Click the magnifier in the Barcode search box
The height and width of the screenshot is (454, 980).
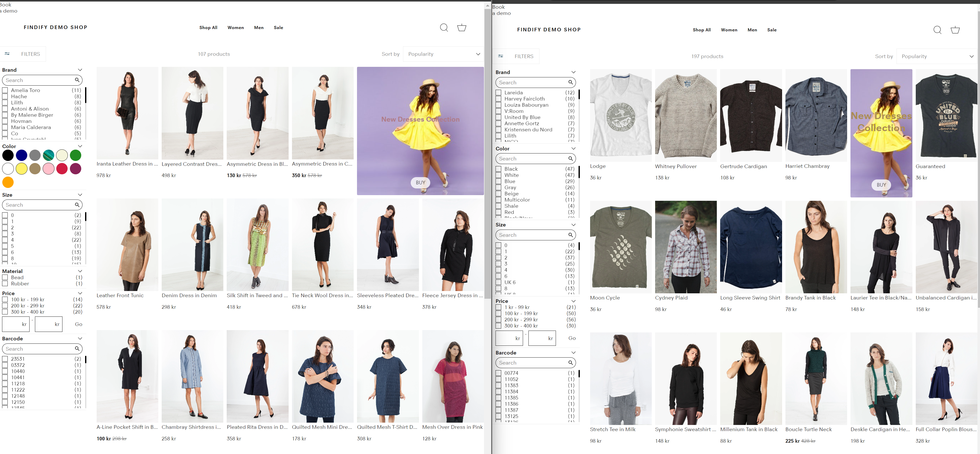[77, 349]
